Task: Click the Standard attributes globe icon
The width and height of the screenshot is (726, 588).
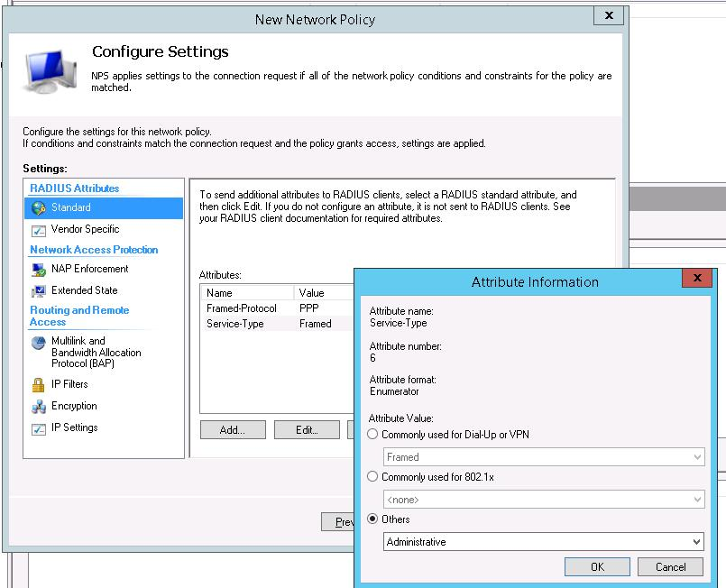Action: coord(38,207)
